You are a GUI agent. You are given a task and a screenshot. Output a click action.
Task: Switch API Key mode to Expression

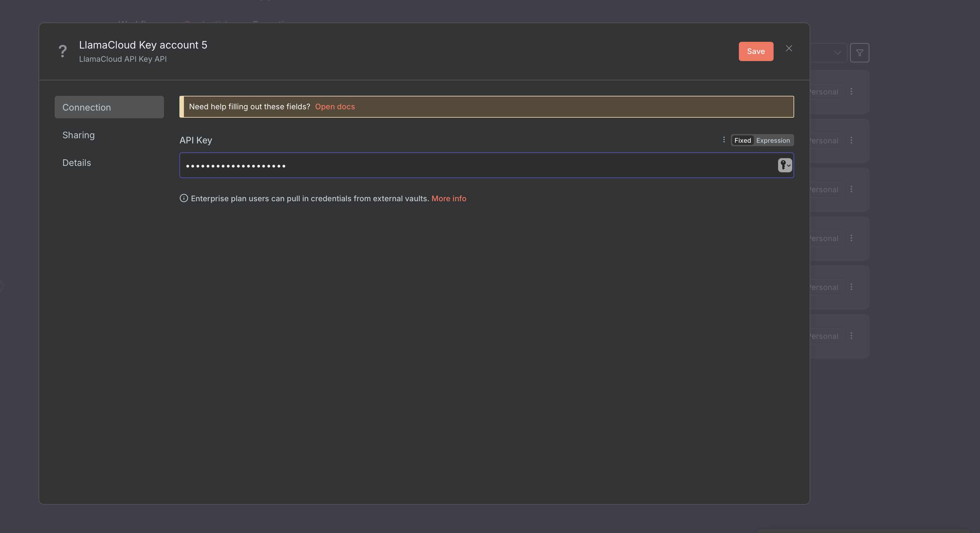(x=773, y=140)
